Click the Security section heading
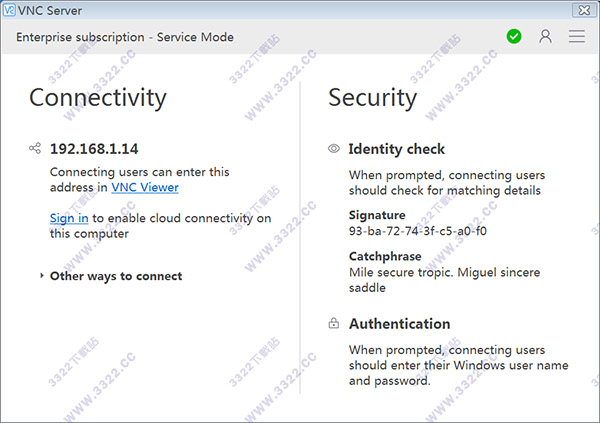Image resolution: width=600 pixels, height=423 pixels. click(x=372, y=97)
